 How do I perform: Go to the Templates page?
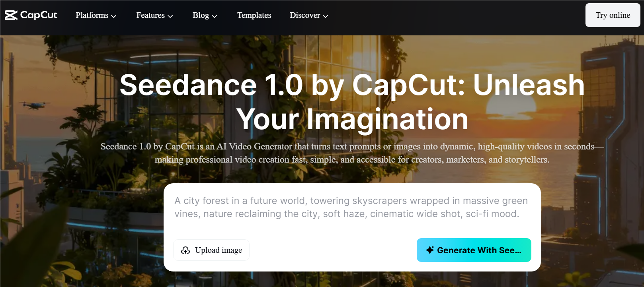pyautogui.click(x=254, y=15)
